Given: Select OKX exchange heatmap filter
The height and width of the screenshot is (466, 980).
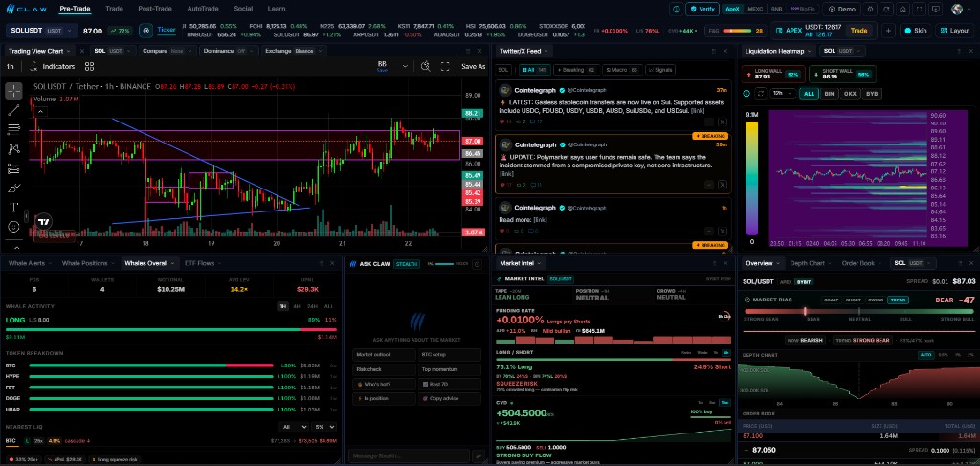Looking at the screenshot, I should tap(850, 93).
